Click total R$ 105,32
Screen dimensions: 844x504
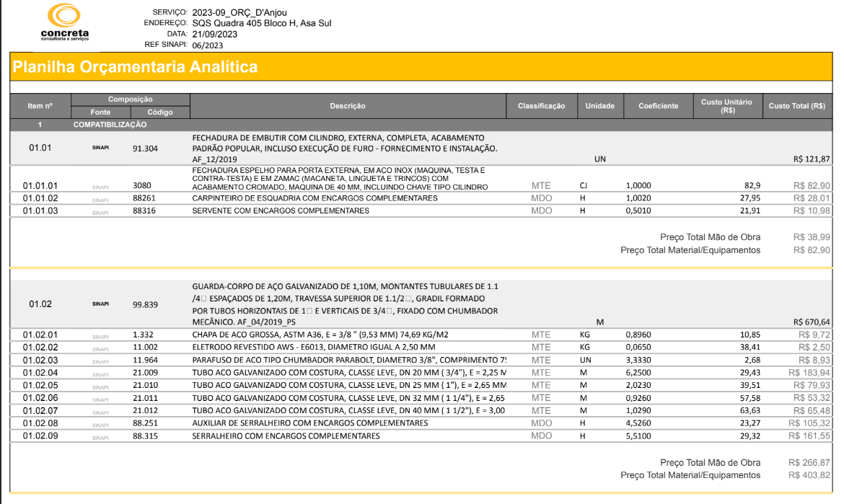(809, 423)
